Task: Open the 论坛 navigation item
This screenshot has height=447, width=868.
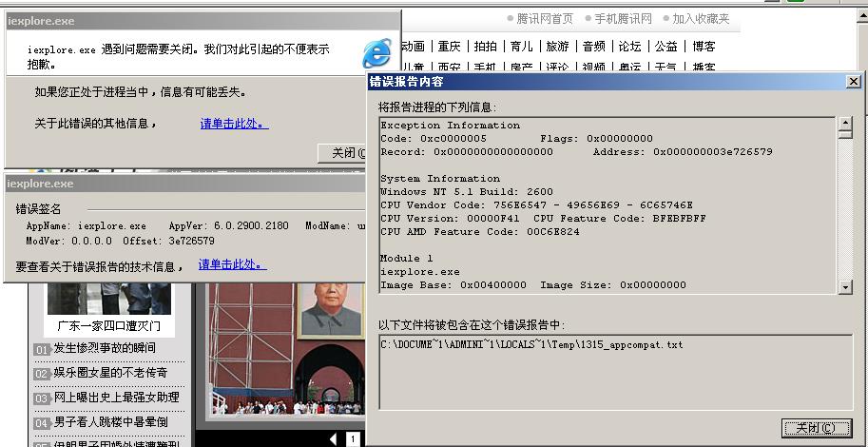Action: pos(630,46)
